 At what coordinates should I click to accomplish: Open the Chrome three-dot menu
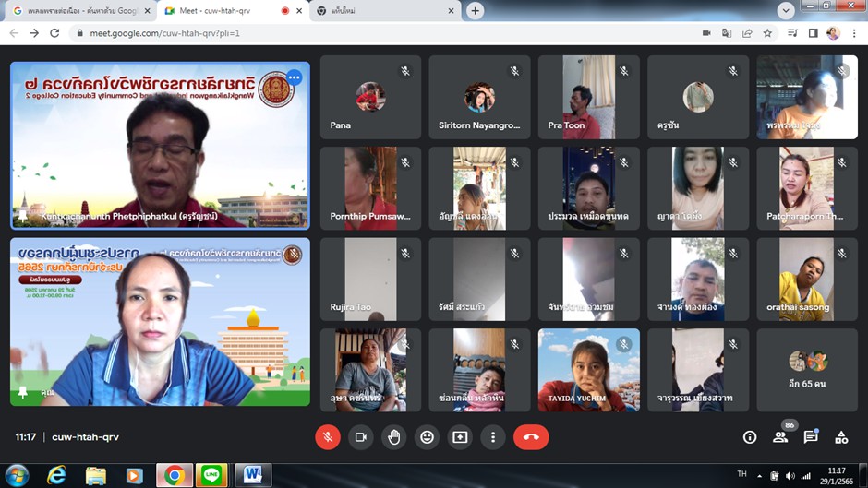click(x=854, y=33)
